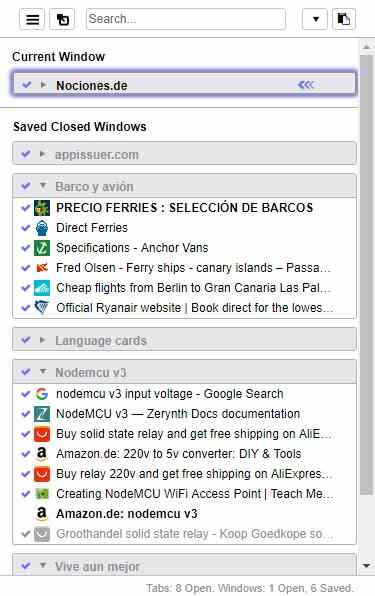Click the vertical scrollbar thumb
The width and height of the screenshot is (375, 596).
coord(366,275)
